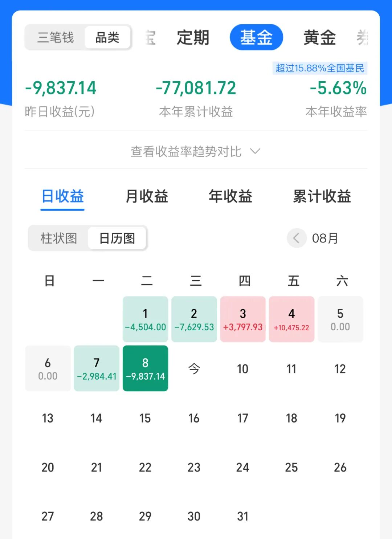The image size is (392, 539).
Task: Tap the 超过15.88%全国基民 badge
Action: 320,68
